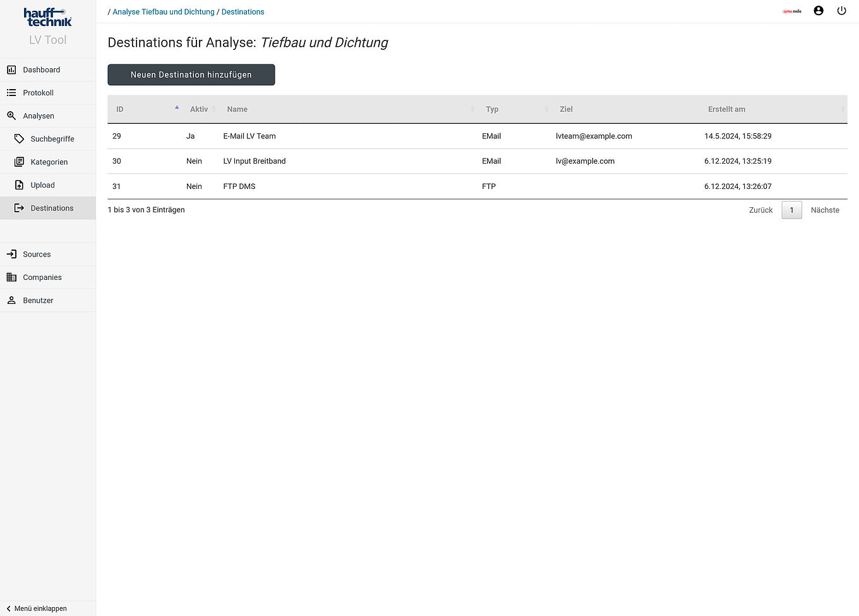859x616 pixels.
Task: Click the Name column sort chevron
Action: [472, 109]
